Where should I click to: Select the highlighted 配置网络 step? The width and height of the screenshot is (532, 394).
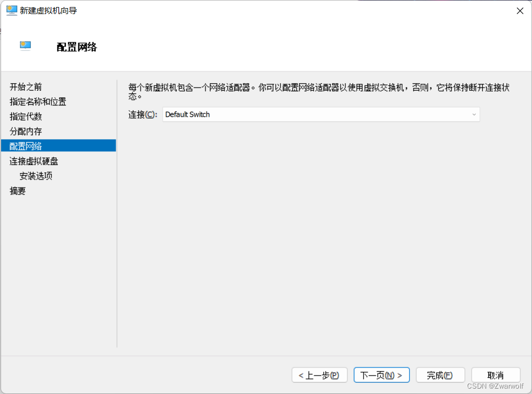click(x=59, y=146)
